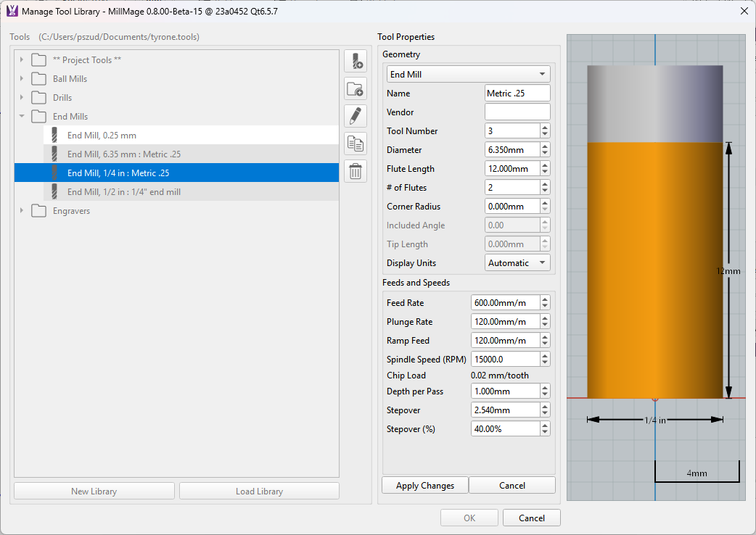Click the trash Delete tool icon

coord(356,171)
